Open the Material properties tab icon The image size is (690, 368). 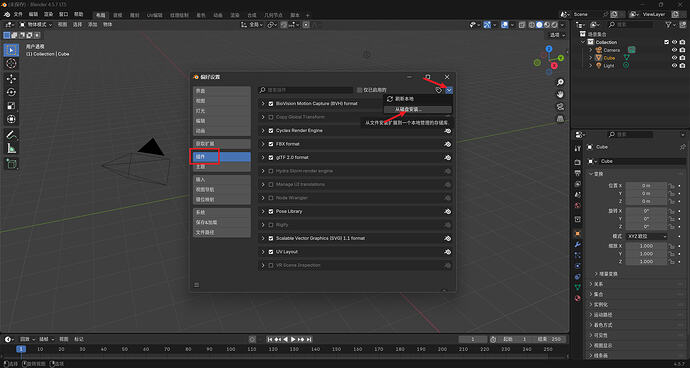pyautogui.click(x=578, y=298)
